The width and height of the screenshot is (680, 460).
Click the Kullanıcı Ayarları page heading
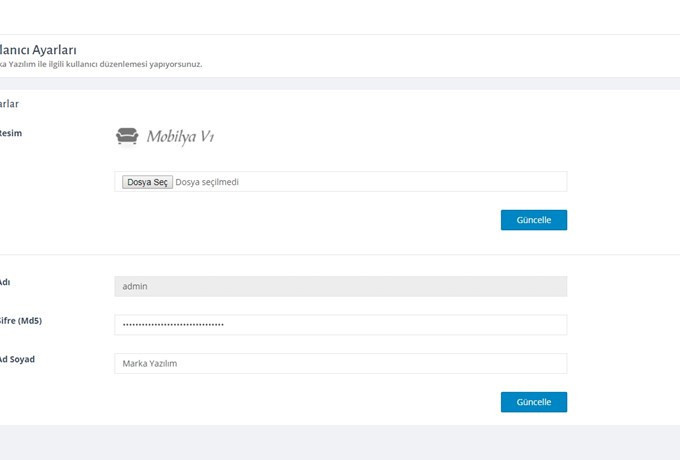(x=38, y=49)
